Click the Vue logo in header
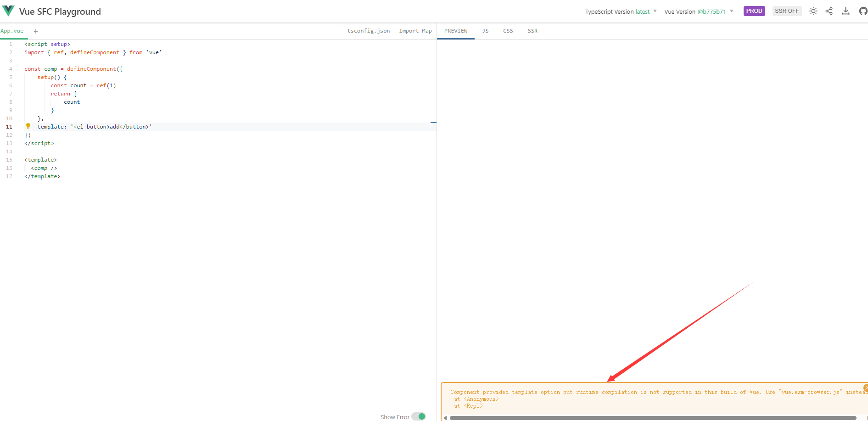 (x=8, y=11)
